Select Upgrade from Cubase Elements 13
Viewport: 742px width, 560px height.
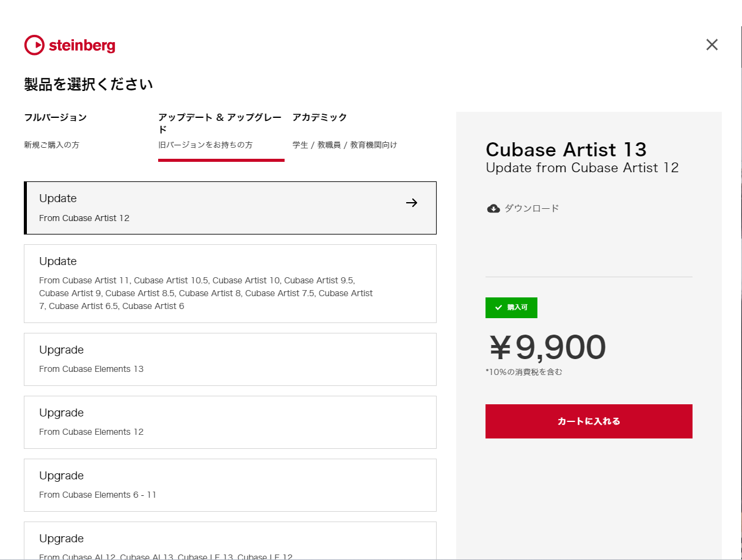click(x=230, y=359)
